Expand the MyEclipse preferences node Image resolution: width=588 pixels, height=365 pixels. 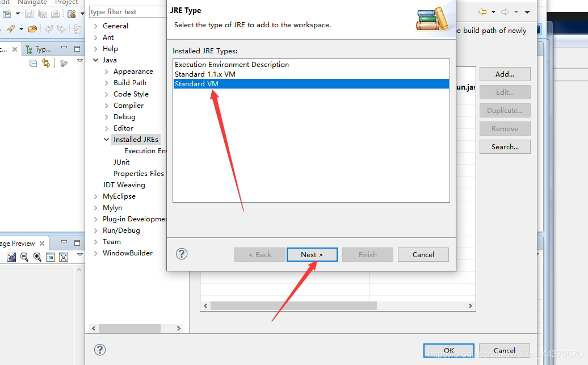point(95,196)
